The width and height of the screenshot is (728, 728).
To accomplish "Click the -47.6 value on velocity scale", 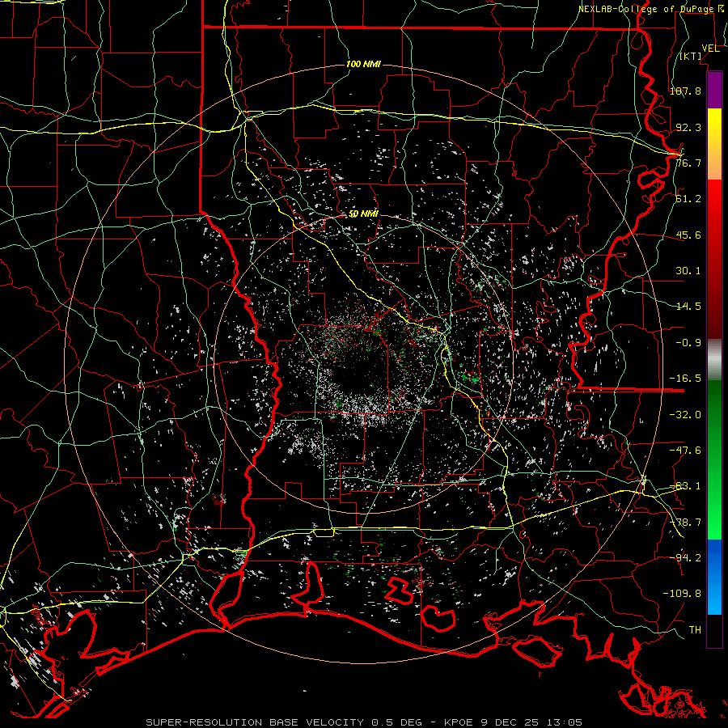I will coord(685,451).
